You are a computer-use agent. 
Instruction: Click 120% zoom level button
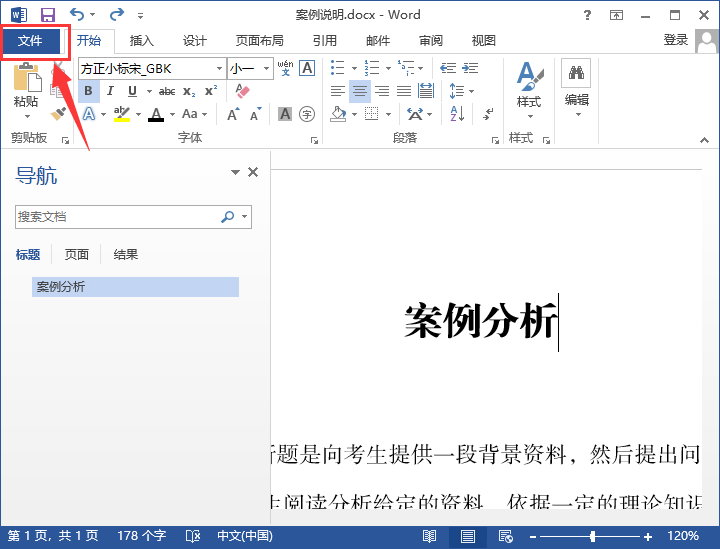683,536
